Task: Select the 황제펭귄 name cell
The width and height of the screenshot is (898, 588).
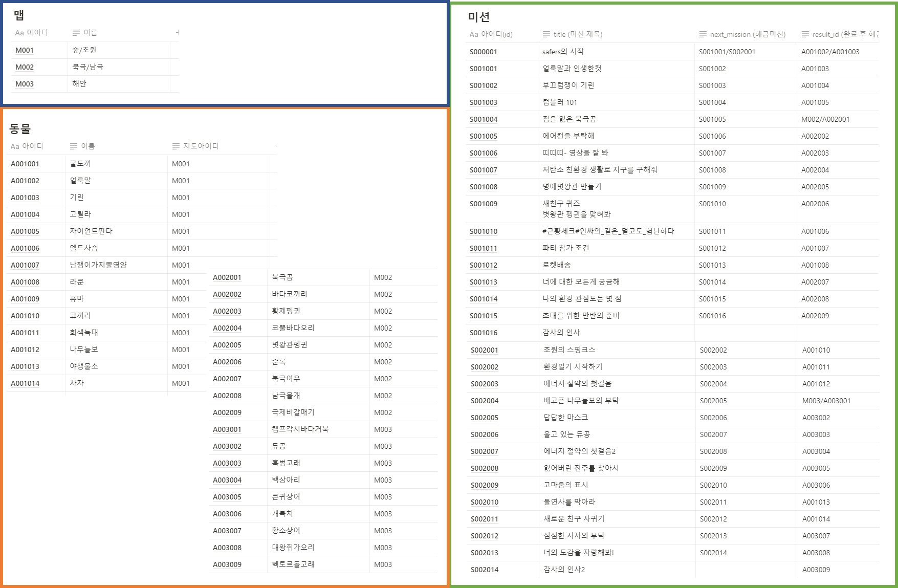Action: point(318,311)
